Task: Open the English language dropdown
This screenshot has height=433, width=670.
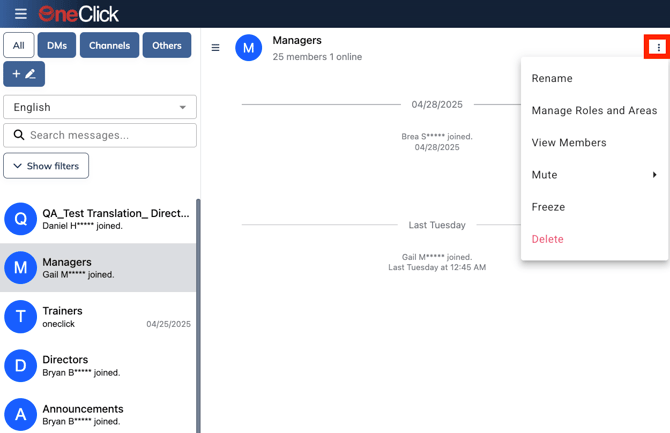Action: point(100,107)
